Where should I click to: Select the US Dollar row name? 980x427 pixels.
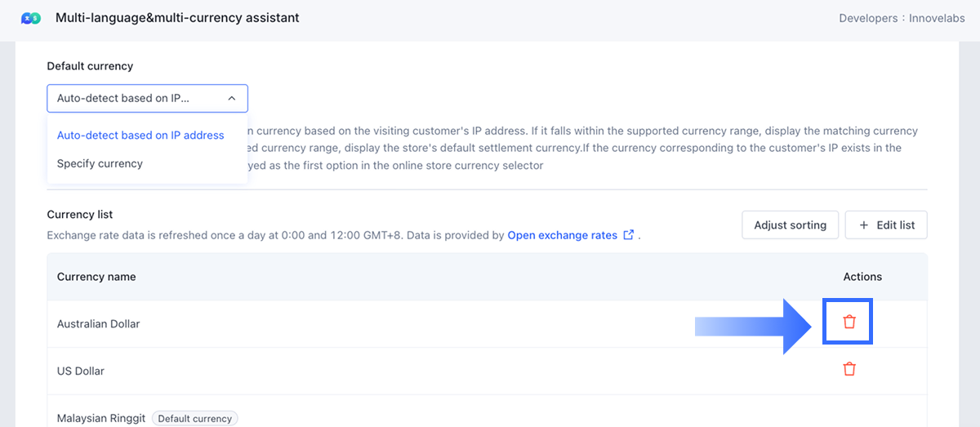81,371
